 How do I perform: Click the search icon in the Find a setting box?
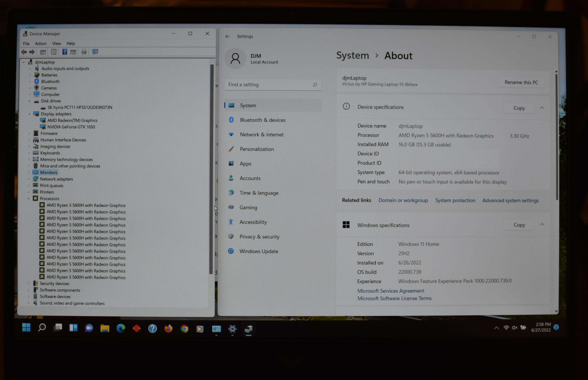click(315, 85)
